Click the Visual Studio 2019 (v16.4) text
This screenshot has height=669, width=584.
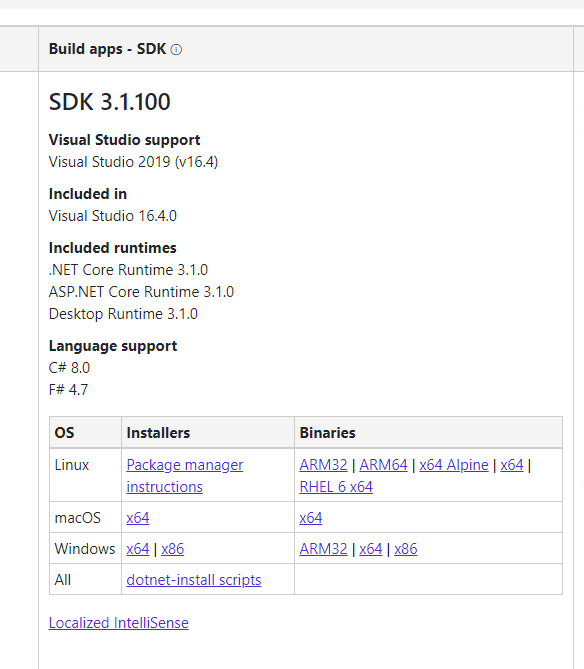(133, 162)
